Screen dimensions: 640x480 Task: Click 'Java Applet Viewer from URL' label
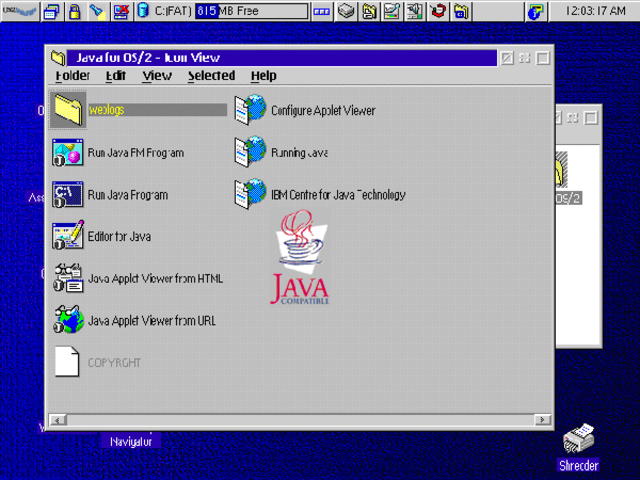click(x=152, y=321)
